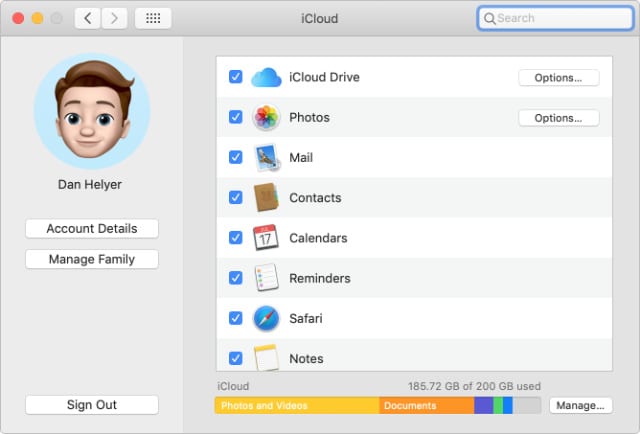Click the purple storage bar segment
This screenshot has height=434, width=640.
coord(484,405)
